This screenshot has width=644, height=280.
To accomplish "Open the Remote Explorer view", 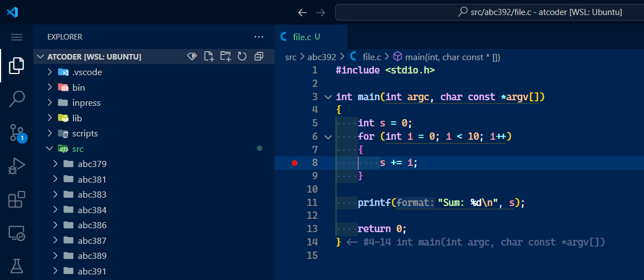I will [x=17, y=233].
